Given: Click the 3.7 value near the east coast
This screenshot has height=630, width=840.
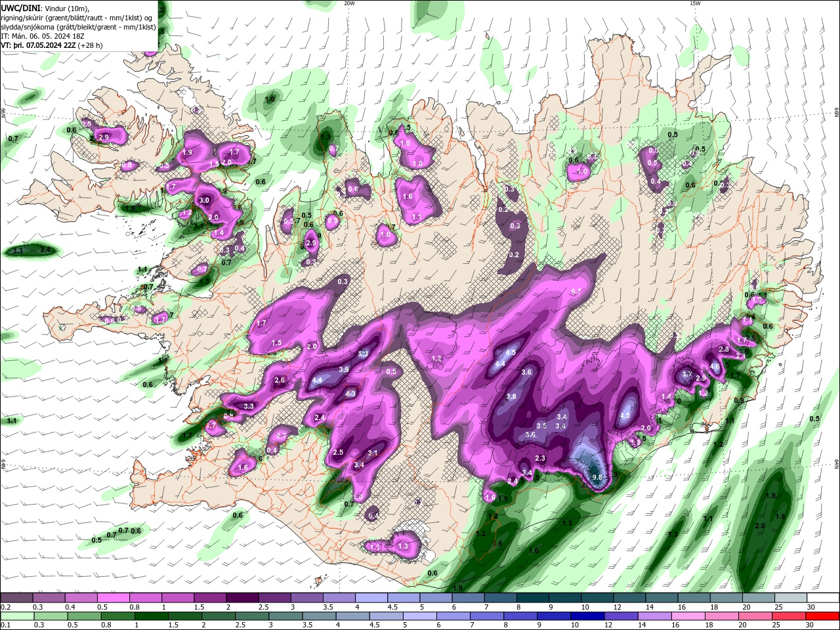Looking at the screenshot, I should tap(687, 375).
